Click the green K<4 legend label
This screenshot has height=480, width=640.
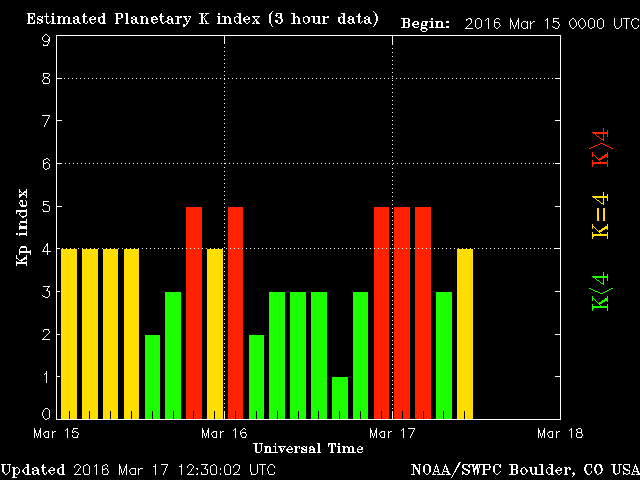tap(601, 290)
